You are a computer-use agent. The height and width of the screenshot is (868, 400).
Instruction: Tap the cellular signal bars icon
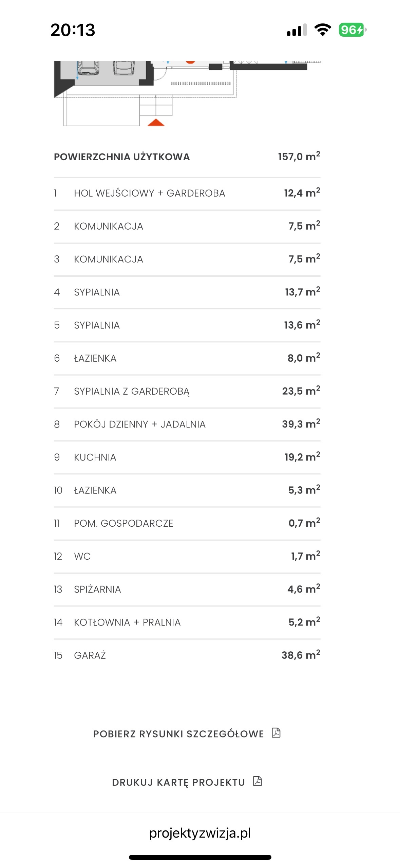pyautogui.click(x=297, y=30)
